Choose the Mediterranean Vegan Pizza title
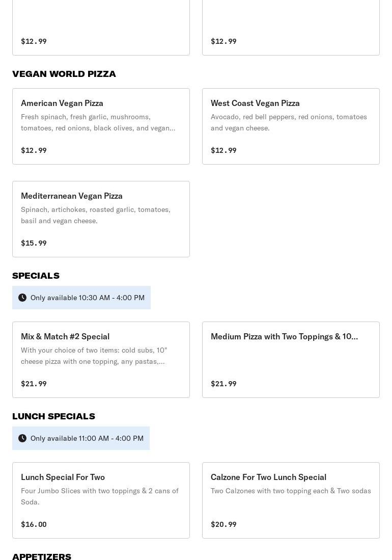Image resolution: width=392 pixels, height=560 pixels. coord(72,196)
